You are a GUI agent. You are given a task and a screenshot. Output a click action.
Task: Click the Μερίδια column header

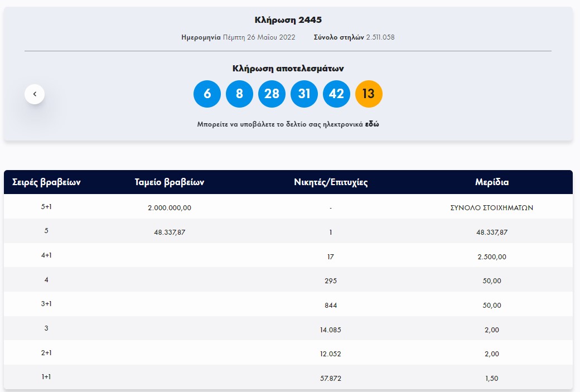click(x=491, y=182)
